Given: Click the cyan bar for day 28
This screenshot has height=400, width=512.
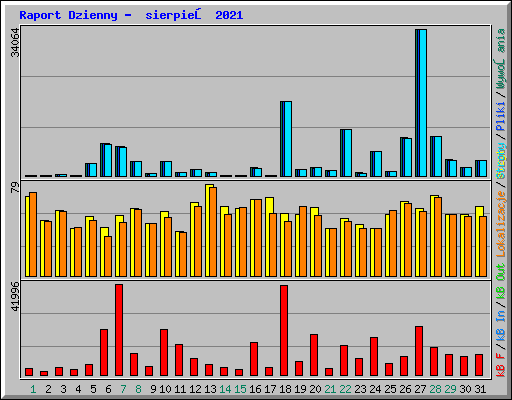Looking at the screenshot, I should click(x=436, y=156).
